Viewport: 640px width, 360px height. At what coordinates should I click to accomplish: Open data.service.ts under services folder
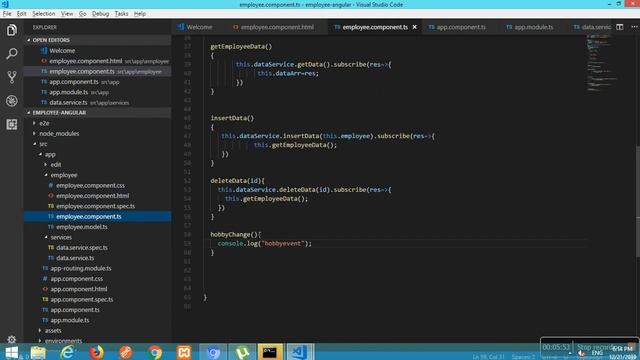[x=75, y=258]
